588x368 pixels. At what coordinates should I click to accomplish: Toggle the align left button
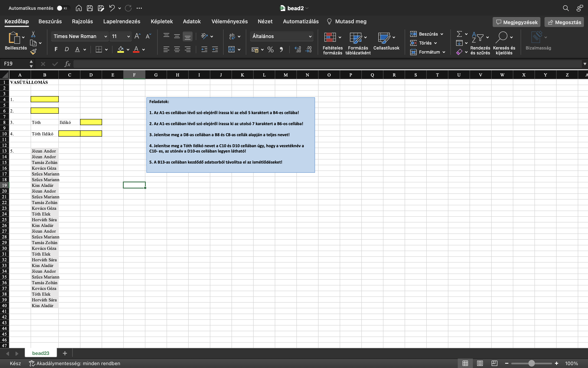[x=166, y=49]
